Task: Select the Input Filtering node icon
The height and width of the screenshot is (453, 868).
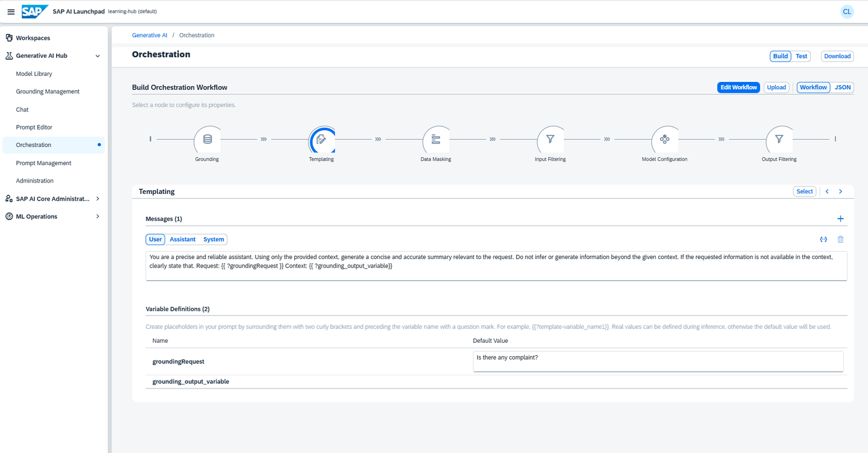Action: coord(550,139)
